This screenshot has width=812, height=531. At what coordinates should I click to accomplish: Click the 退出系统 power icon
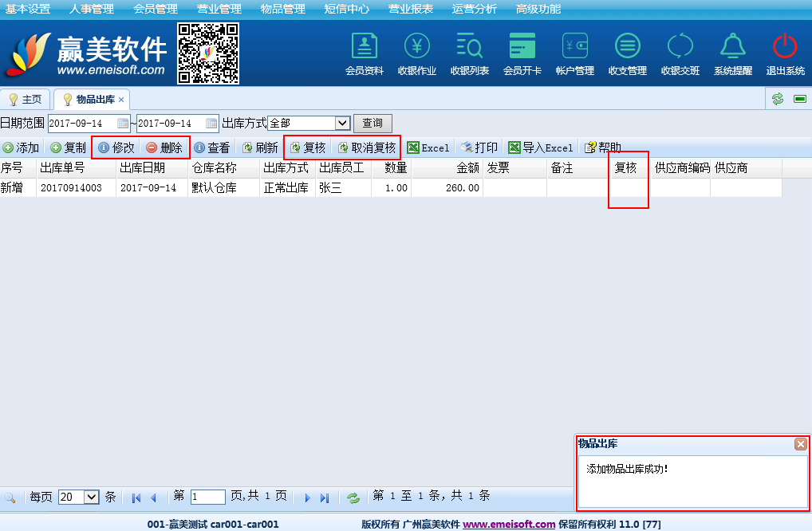(x=785, y=46)
